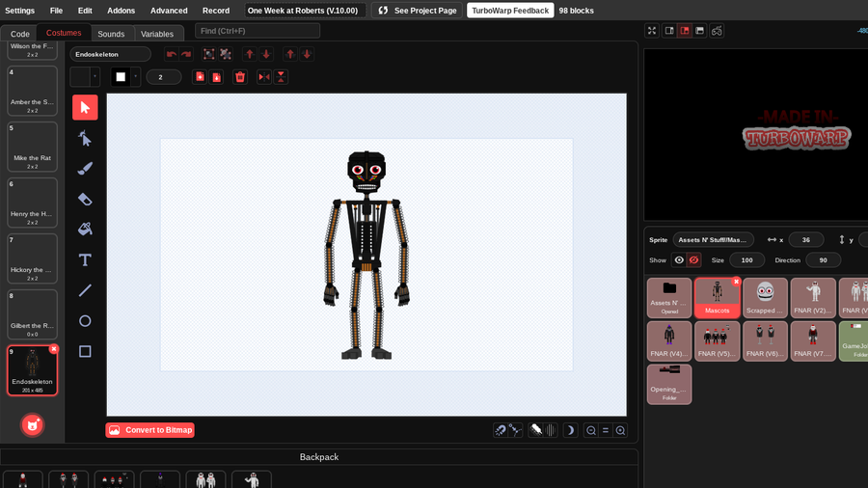Click the Find (Ctrl+F) search box
868x488 pixels.
point(258,31)
